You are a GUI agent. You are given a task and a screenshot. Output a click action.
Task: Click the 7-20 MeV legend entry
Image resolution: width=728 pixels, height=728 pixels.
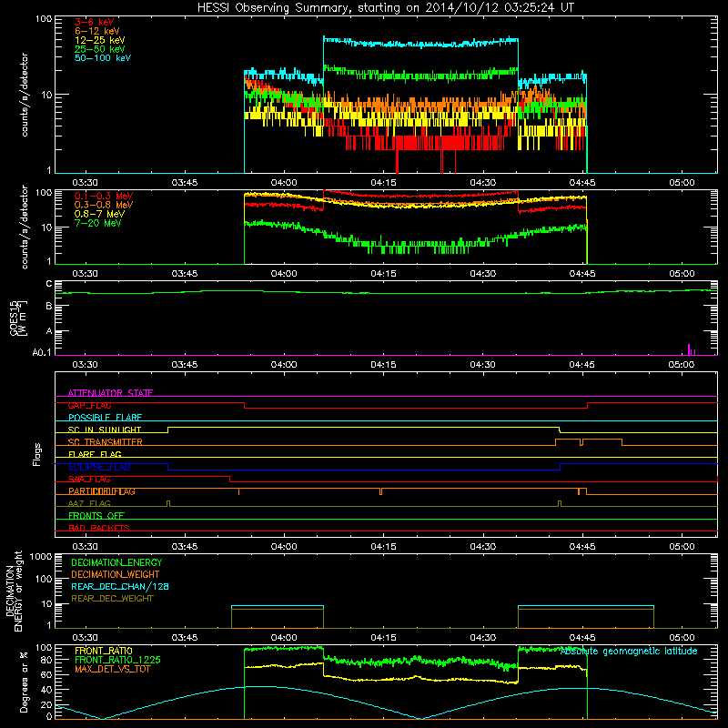tap(97, 223)
